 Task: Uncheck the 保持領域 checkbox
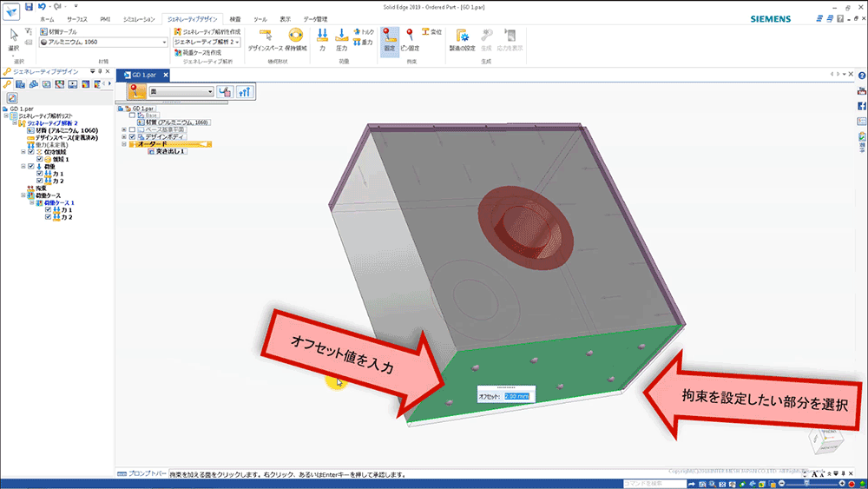pos(31,152)
